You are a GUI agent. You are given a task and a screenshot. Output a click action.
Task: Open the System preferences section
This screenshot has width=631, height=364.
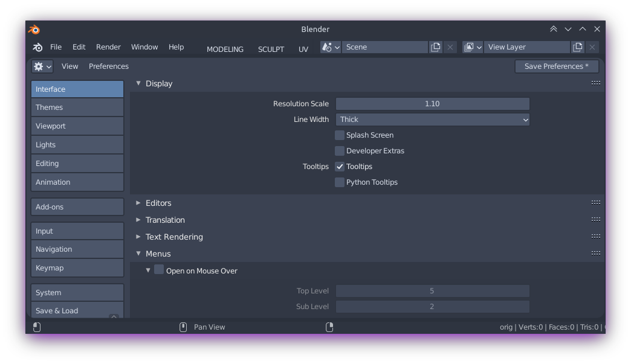click(77, 293)
